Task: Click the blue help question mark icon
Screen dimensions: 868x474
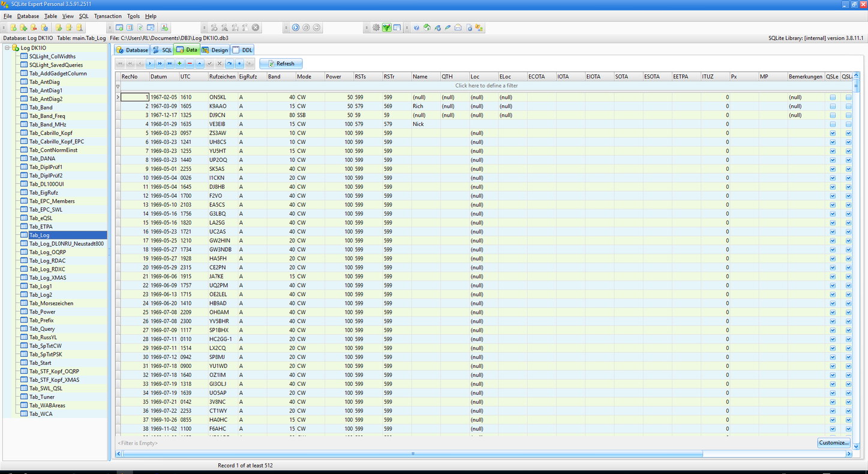Action: (x=416, y=28)
